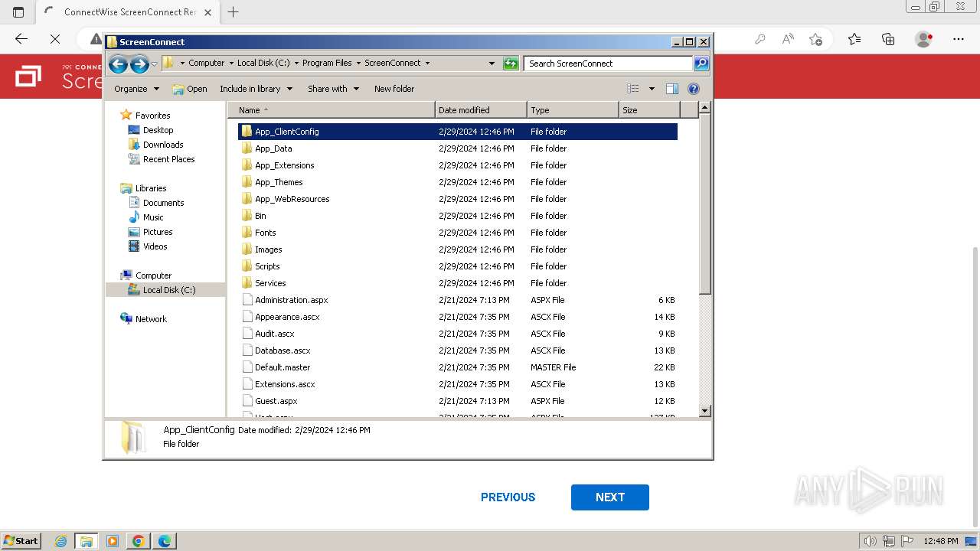Screen dimensions: 980x551
Task: Sort by the Size column header
Action: click(x=649, y=110)
